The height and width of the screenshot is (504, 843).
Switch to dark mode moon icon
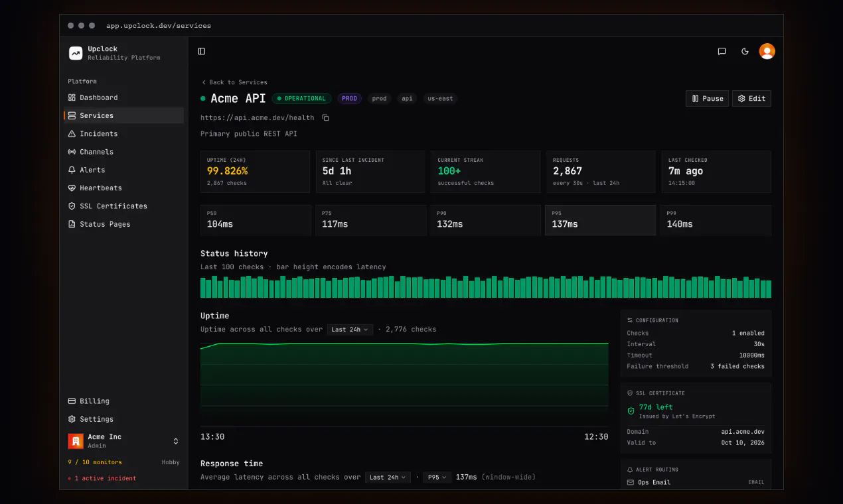(745, 51)
